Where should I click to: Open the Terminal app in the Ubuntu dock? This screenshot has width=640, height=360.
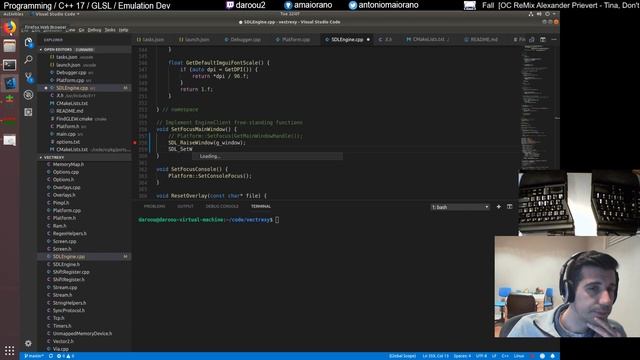pos(9,65)
